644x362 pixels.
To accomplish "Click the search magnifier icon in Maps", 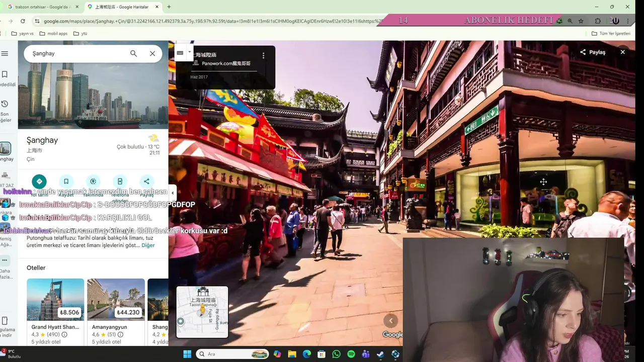I will 133,53.
